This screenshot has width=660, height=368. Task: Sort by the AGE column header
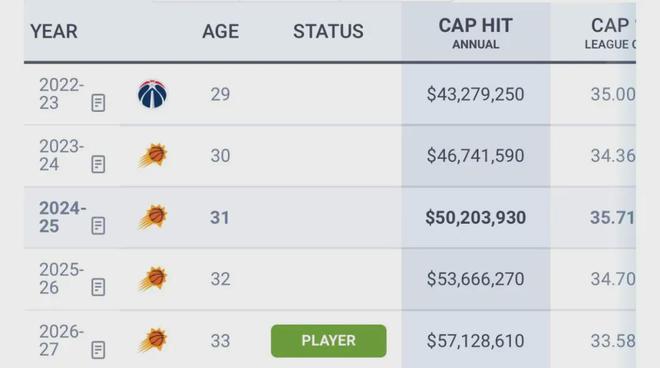(221, 32)
